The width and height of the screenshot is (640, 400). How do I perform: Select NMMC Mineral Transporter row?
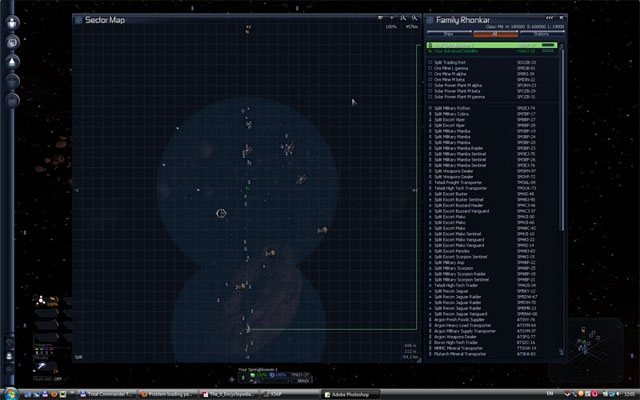coord(492,348)
